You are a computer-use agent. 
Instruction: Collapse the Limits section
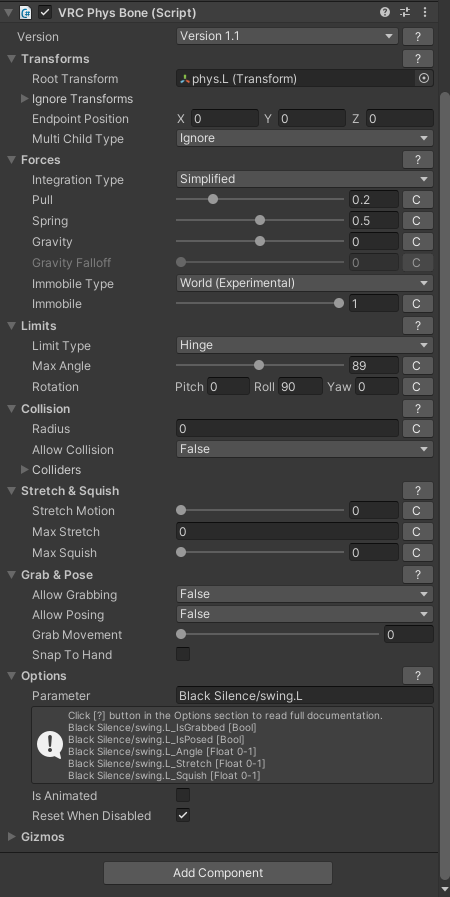click(x=11, y=326)
